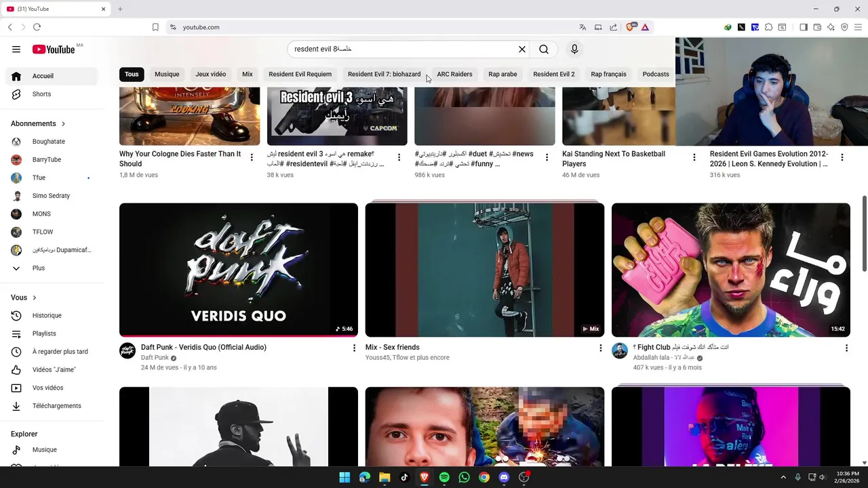Open Brave Wallet icon
Image resolution: width=868 pixels, height=488 pixels.
pos(817,27)
